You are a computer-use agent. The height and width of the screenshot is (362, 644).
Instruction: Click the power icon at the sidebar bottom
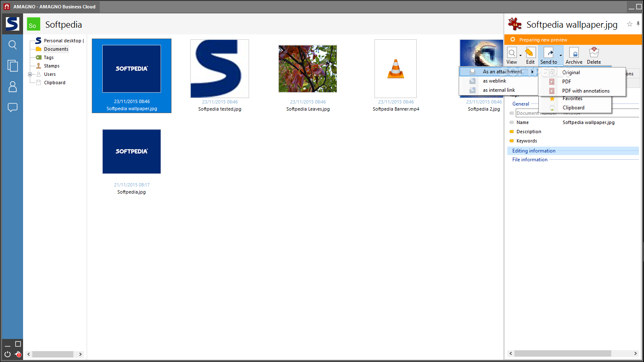pos(8,354)
